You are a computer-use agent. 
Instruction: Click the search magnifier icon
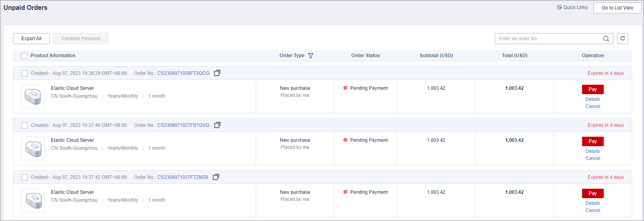click(606, 39)
